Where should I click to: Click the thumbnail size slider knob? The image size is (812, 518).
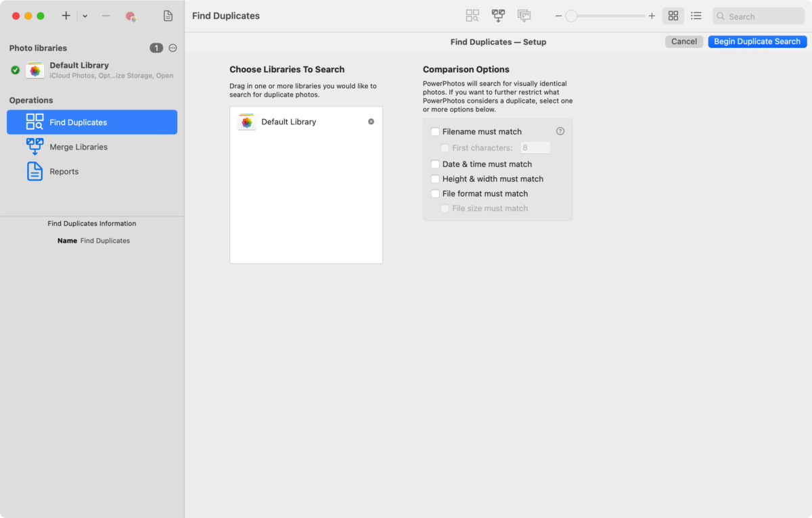point(571,16)
